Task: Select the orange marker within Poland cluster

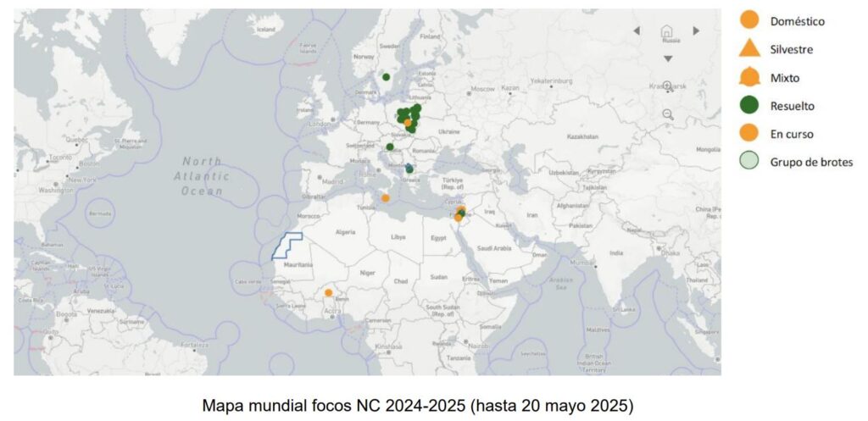Action: (x=408, y=123)
